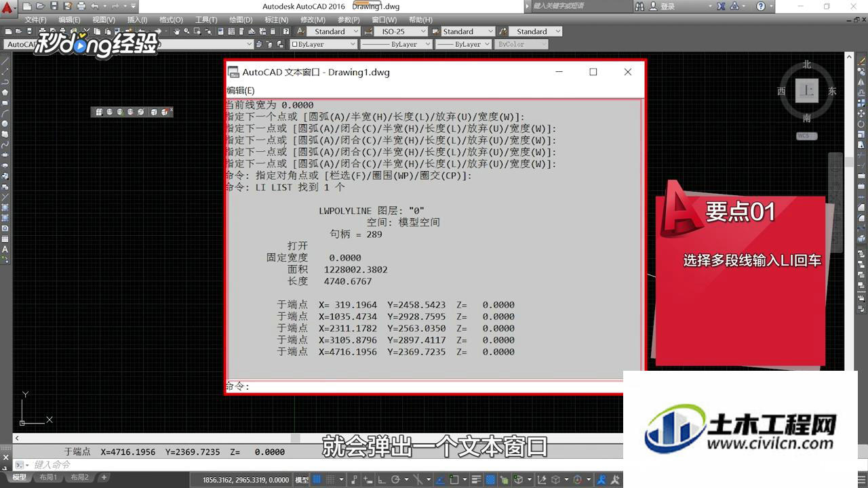Viewport: 868px width, 488px height.
Task: Click the 长度 4740.6767 value line
Action: [330, 281]
